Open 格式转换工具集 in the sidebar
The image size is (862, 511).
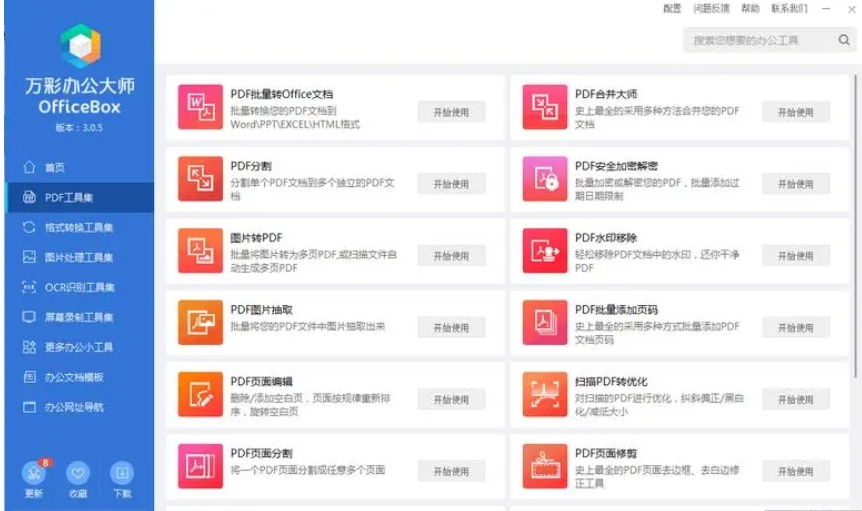[x=80, y=227]
